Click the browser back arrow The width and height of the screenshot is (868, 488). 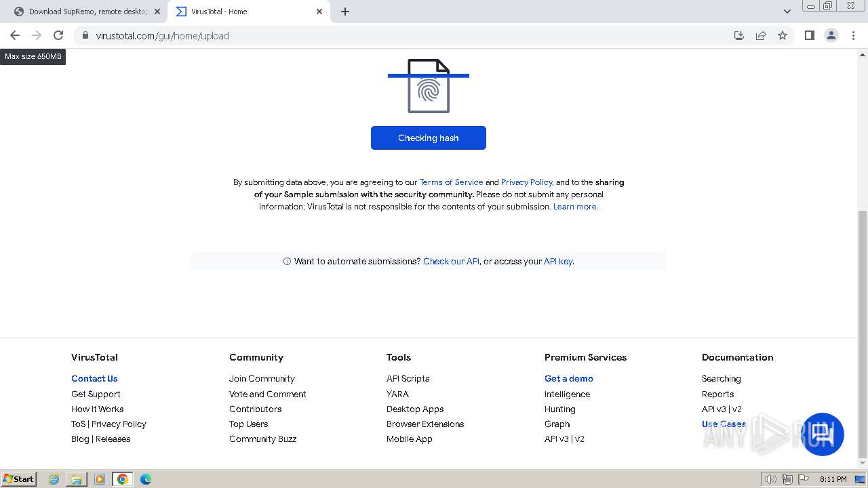point(15,35)
